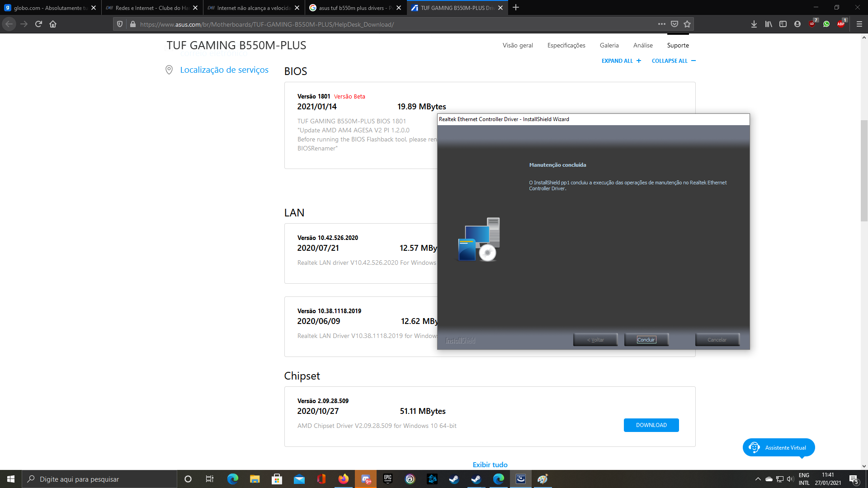The height and width of the screenshot is (488, 868).
Task: Show the Firefox sidebars
Action: point(783,24)
